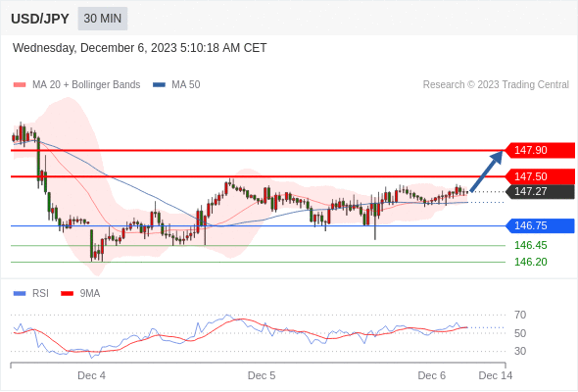Click the RSI 70 level label

(520, 315)
